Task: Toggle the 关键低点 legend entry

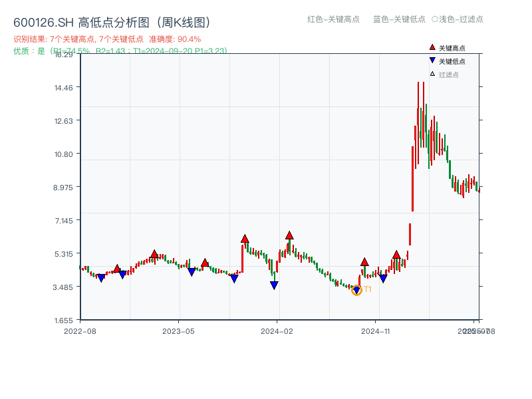Action: [x=451, y=60]
